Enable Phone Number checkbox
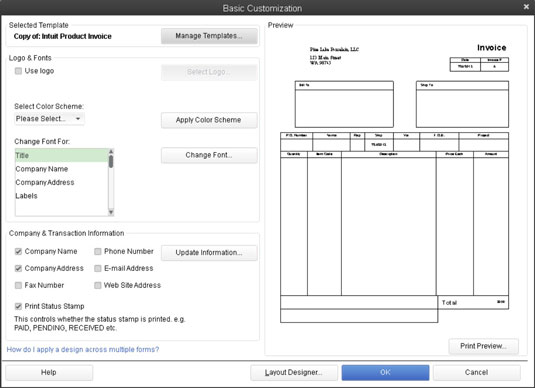Screen dimensions: 535x388 98,252
